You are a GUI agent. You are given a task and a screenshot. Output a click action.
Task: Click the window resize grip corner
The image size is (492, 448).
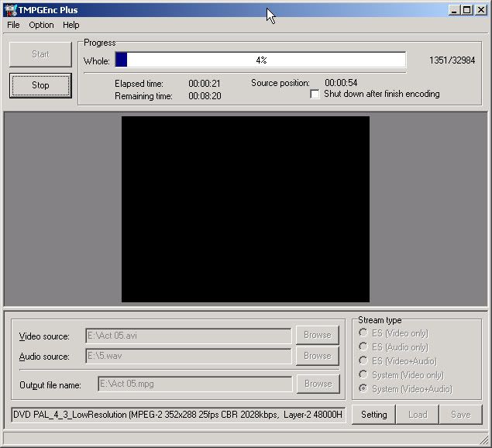(483, 439)
